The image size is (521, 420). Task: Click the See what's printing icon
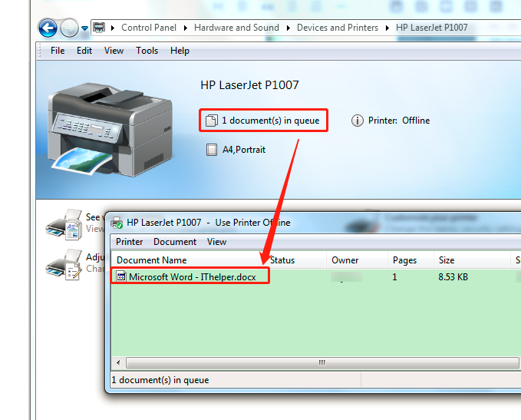tap(64, 224)
